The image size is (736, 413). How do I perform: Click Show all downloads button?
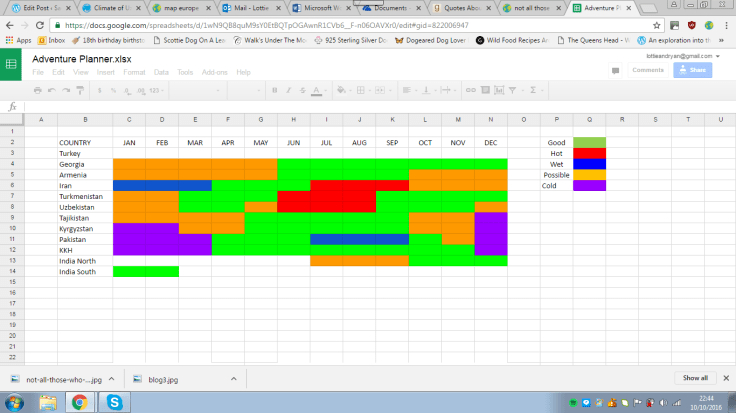[x=695, y=378]
